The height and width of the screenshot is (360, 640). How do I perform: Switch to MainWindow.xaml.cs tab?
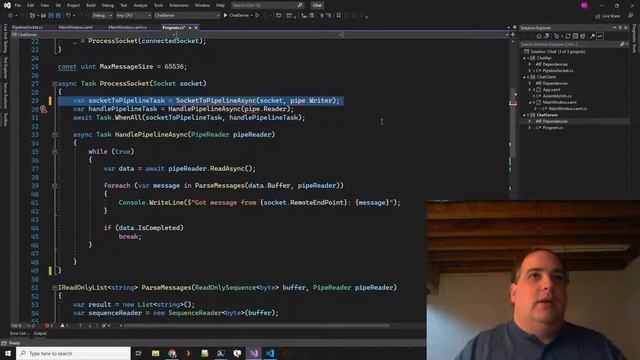[127, 27]
